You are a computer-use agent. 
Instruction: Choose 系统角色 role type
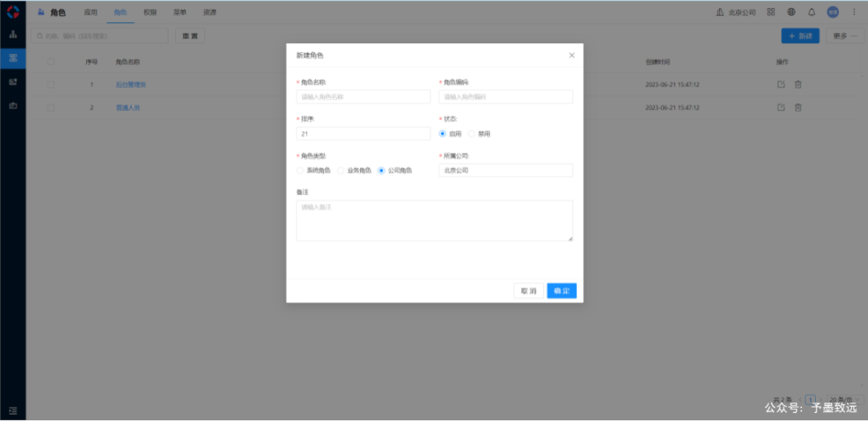tap(300, 170)
